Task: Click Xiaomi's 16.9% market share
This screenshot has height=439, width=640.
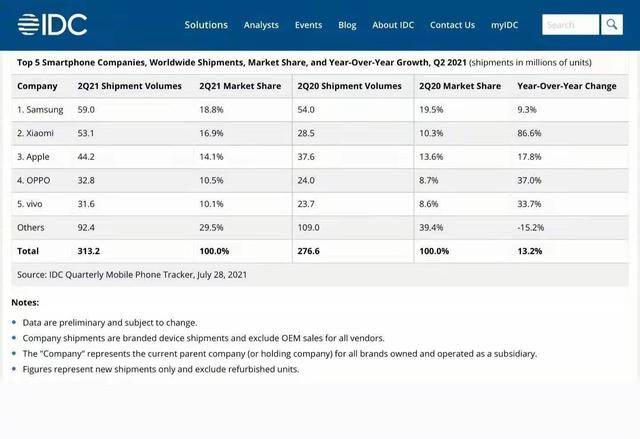Action: (x=211, y=133)
